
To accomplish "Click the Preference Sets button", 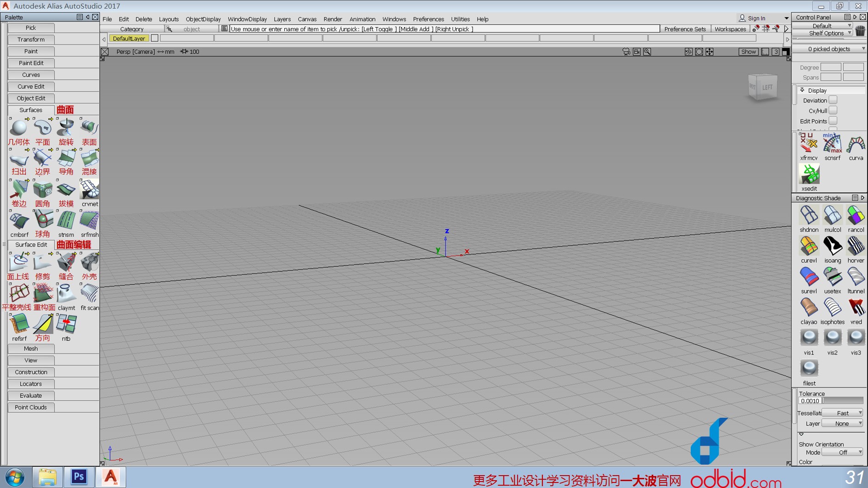I will pos(685,29).
